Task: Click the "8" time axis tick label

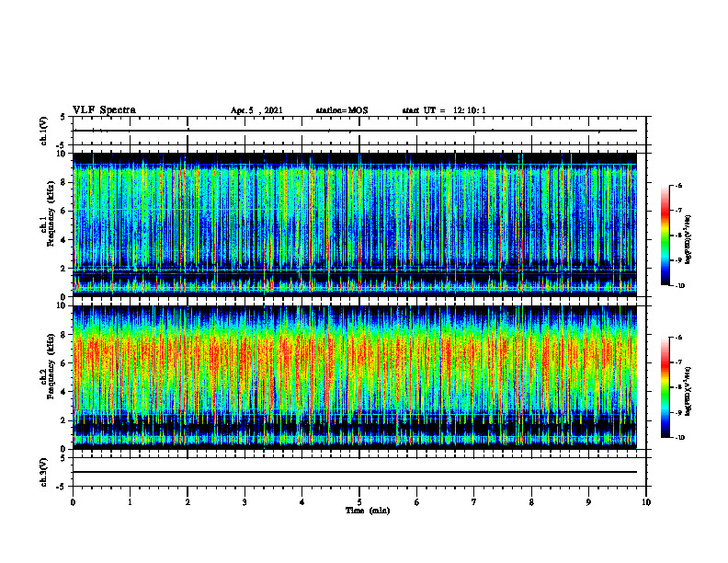Action: pos(531,502)
